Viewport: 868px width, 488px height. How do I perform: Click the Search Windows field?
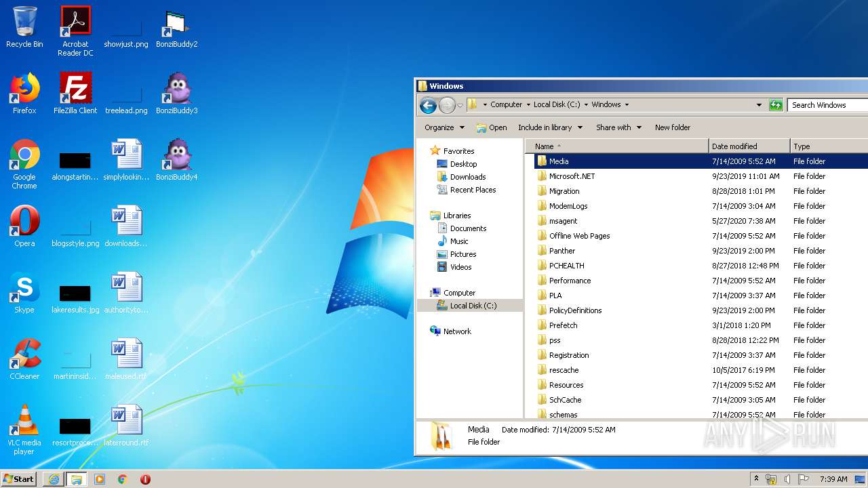(827, 105)
